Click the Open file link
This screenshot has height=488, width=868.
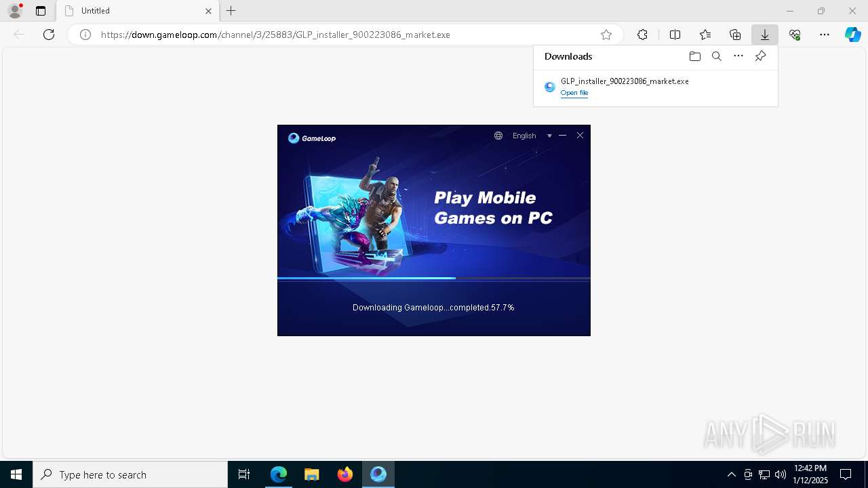[x=574, y=93]
